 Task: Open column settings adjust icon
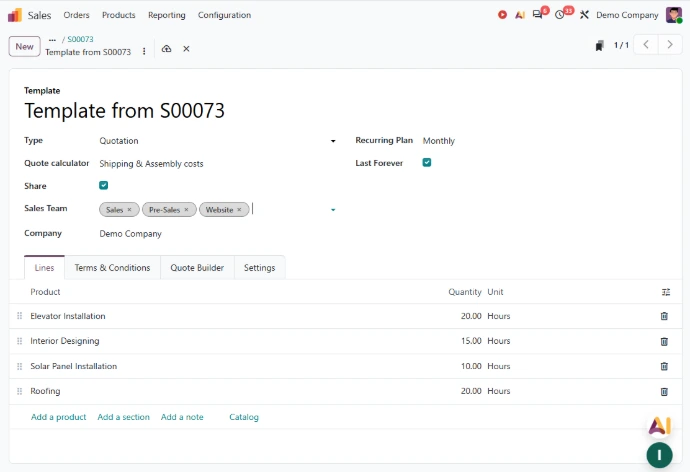(666, 292)
